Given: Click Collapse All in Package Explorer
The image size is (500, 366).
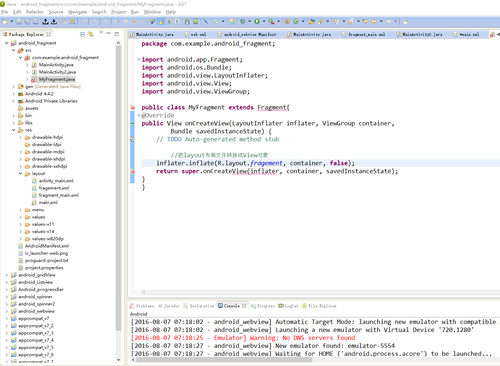Looking at the screenshot, I should [82, 34].
